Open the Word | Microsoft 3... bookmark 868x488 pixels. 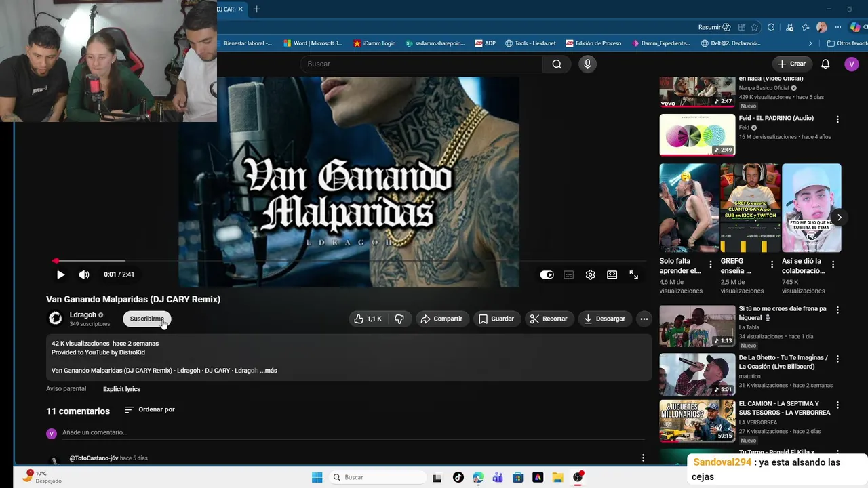click(313, 43)
